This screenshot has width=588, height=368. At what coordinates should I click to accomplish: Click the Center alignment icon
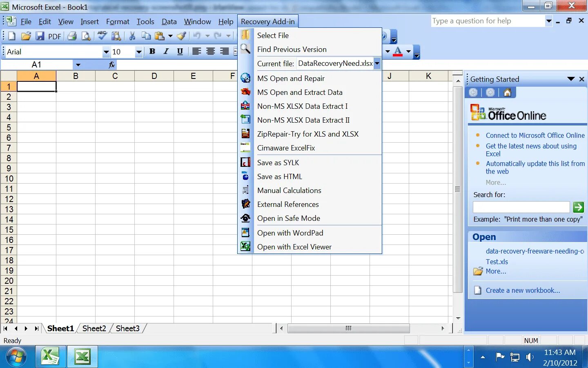coord(210,52)
